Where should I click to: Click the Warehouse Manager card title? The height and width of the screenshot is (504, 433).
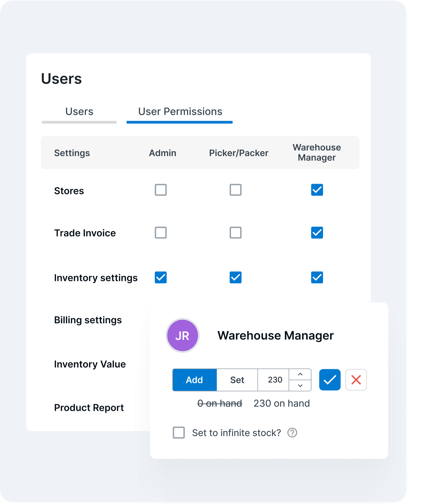coord(275,336)
